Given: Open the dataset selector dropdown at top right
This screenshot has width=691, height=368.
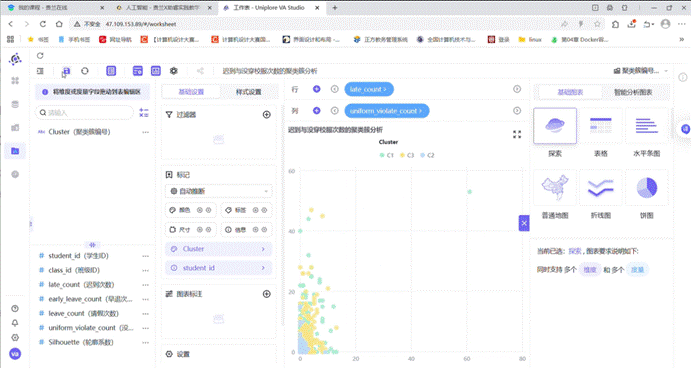Looking at the screenshot, I should coord(640,71).
